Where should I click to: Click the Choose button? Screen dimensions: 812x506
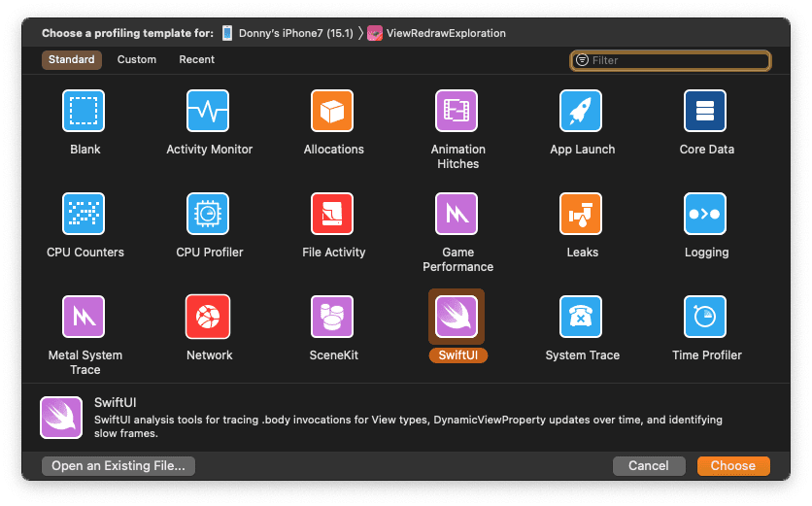(x=732, y=466)
